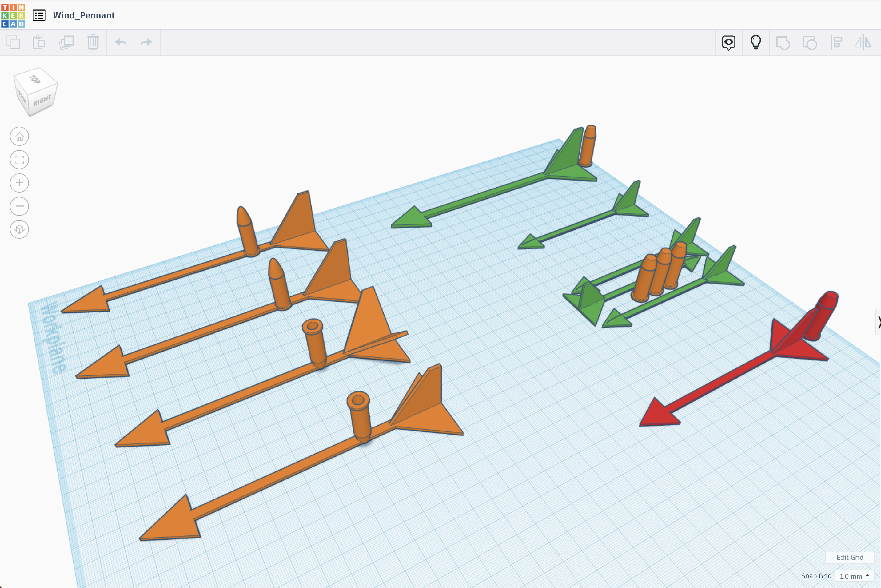Click the Edit Grid button
The height and width of the screenshot is (588, 881).
(x=850, y=557)
